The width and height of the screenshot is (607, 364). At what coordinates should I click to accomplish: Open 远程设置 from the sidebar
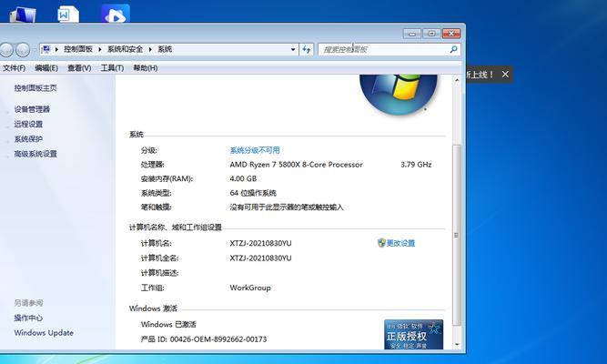pyautogui.click(x=28, y=124)
